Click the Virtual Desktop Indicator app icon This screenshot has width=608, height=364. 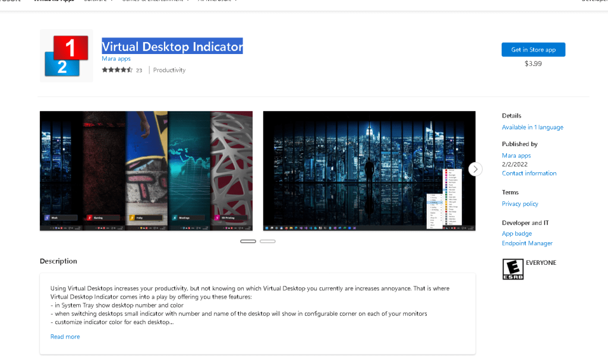67,56
